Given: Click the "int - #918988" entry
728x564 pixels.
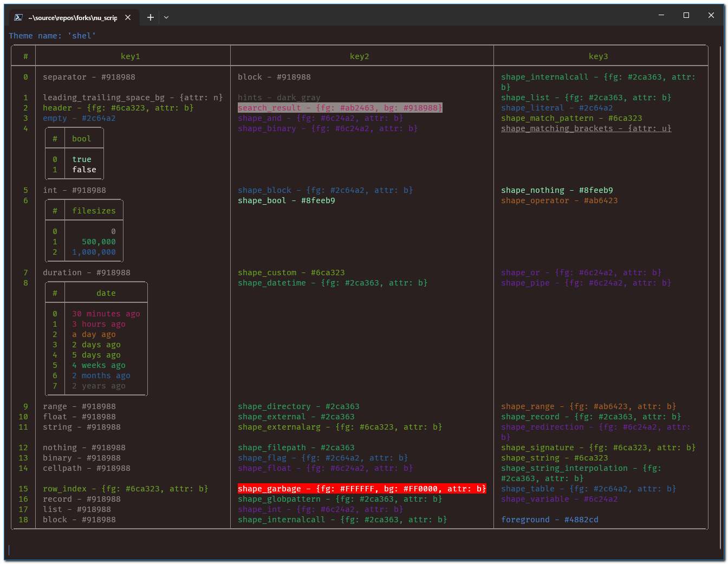Looking at the screenshot, I should coord(75,190).
